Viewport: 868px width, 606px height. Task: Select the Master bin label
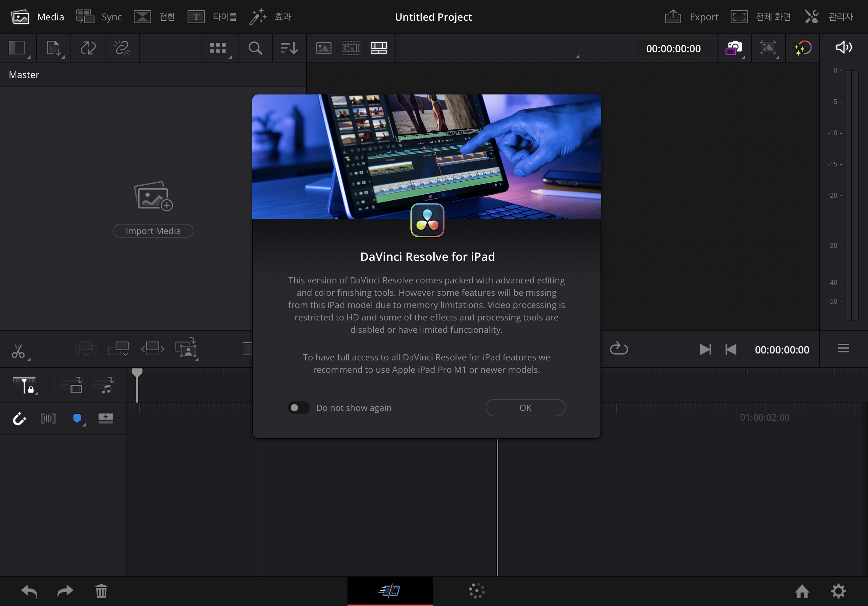pos(24,75)
